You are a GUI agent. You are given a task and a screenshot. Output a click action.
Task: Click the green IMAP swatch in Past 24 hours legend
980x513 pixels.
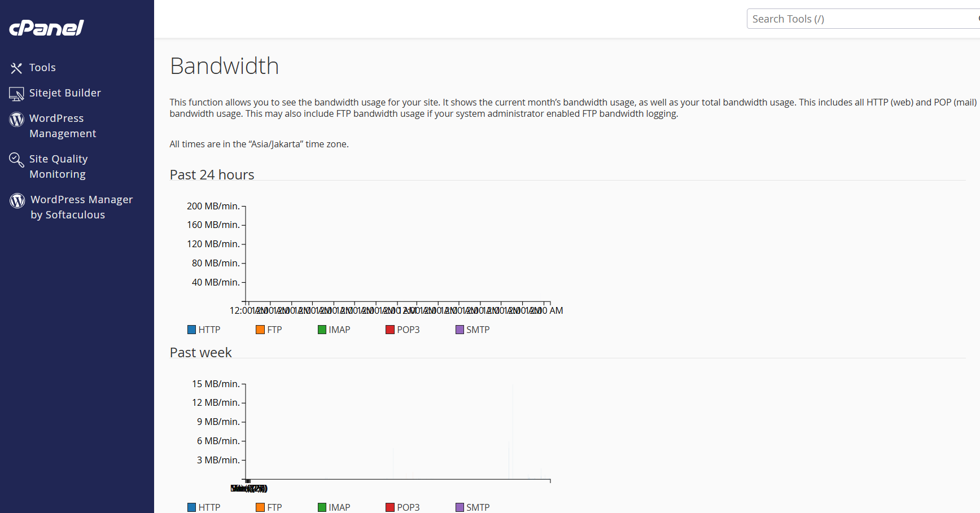coord(322,330)
